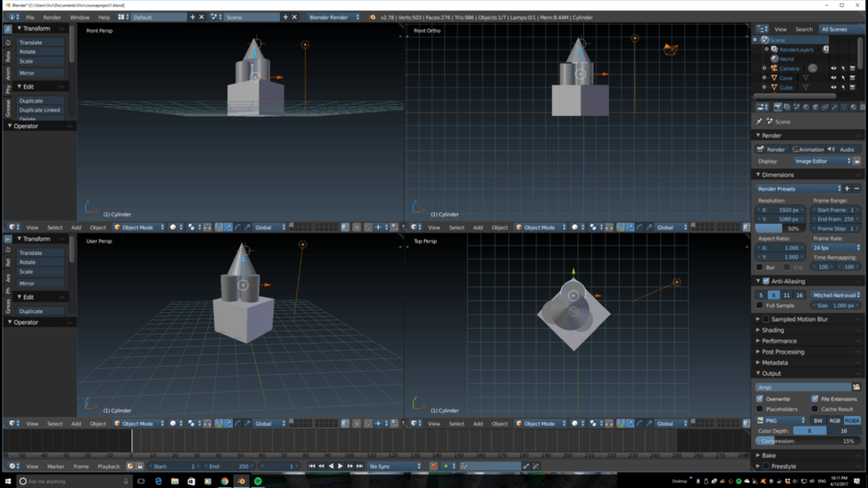This screenshot has width=868, height=488.
Task: Click the Render button in the Render panel
Action: point(772,149)
